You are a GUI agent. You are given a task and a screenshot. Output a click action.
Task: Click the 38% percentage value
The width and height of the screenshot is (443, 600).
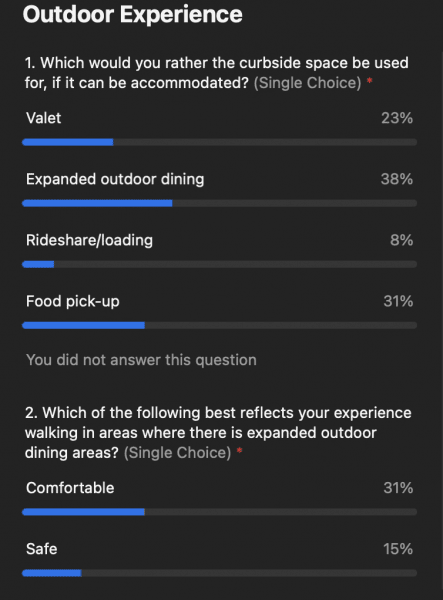point(397,179)
